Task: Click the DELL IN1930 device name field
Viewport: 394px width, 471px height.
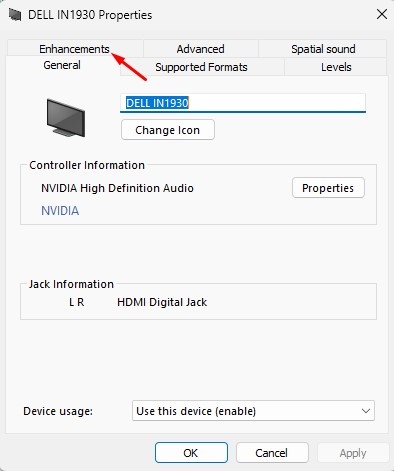Action: (243, 103)
